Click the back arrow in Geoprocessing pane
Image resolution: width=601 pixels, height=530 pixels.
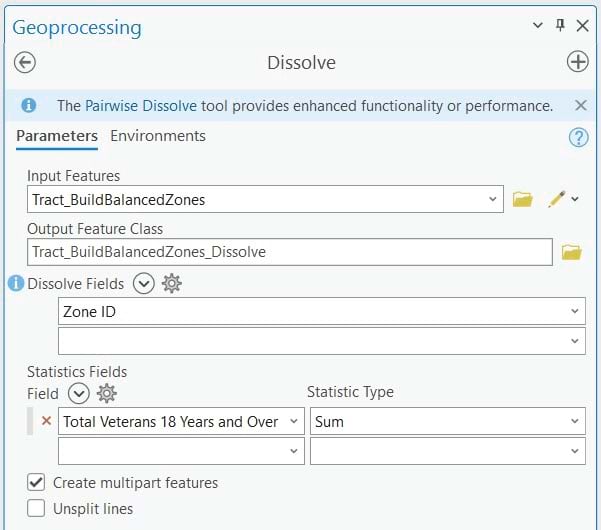pos(25,63)
